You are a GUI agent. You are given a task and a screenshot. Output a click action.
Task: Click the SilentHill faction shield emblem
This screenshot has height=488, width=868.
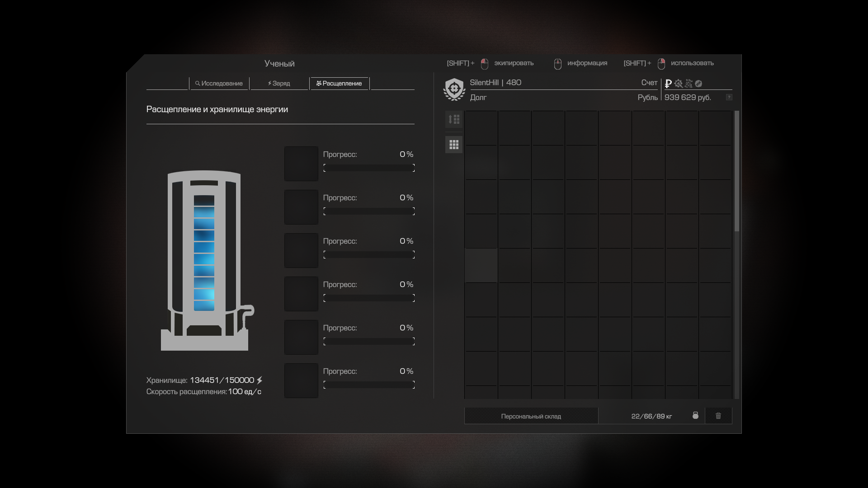click(x=454, y=89)
